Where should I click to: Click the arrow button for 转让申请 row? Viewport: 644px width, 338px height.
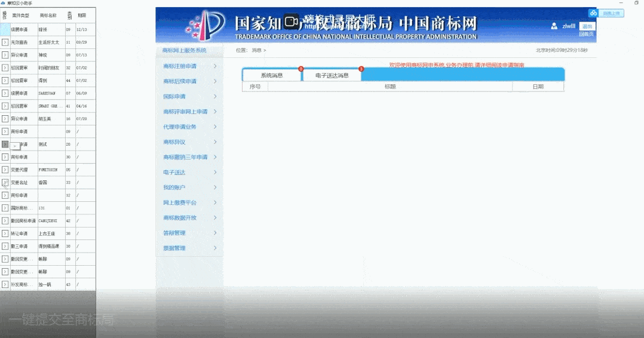[x=5, y=233]
